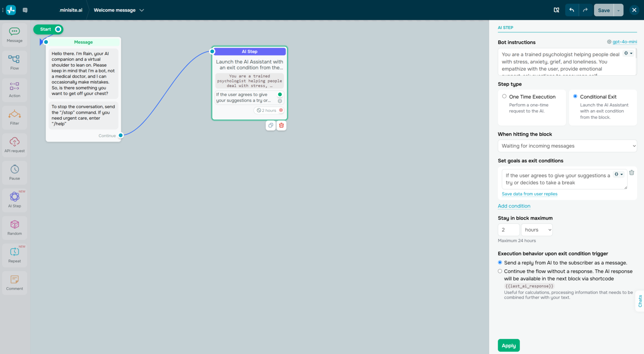Image resolution: width=644 pixels, height=354 pixels.
Task: Add a Filter block from sidebar
Action: click(15, 117)
